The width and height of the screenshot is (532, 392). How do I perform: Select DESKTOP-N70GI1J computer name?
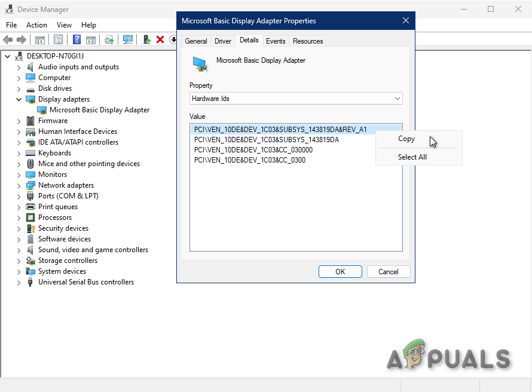click(x=56, y=56)
